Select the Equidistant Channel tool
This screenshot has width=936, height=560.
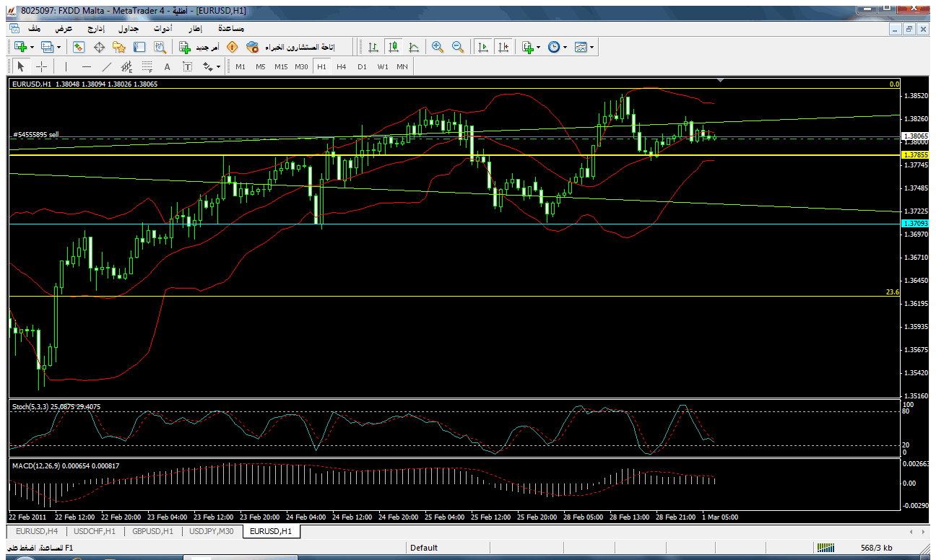pyautogui.click(x=127, y=66)
